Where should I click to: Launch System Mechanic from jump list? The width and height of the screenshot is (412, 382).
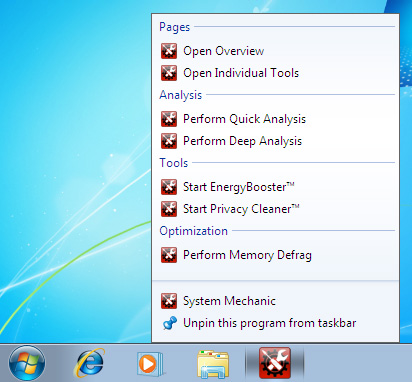[275, 301]
